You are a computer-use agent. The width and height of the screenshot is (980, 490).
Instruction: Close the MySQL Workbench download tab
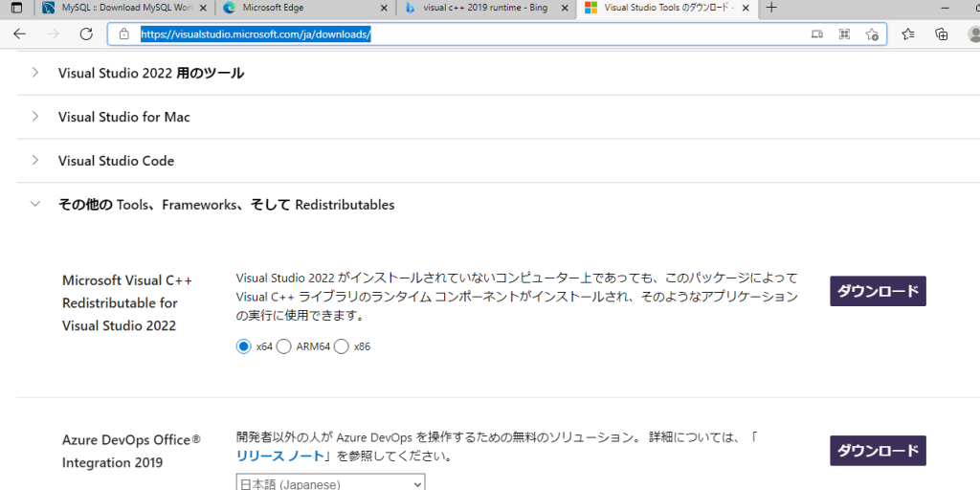tap(203, 8)
